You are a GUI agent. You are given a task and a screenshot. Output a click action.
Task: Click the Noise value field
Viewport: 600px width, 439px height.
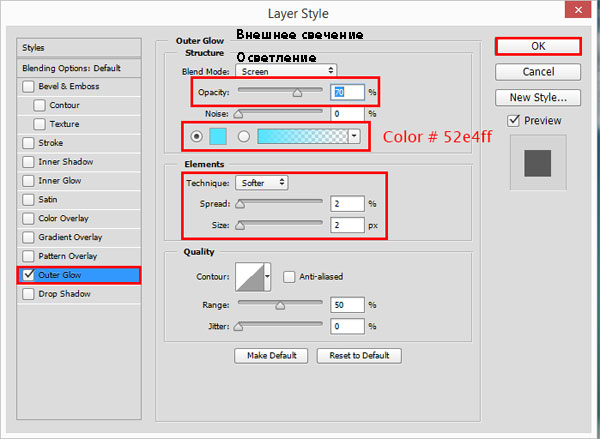(x=347, y=114)
